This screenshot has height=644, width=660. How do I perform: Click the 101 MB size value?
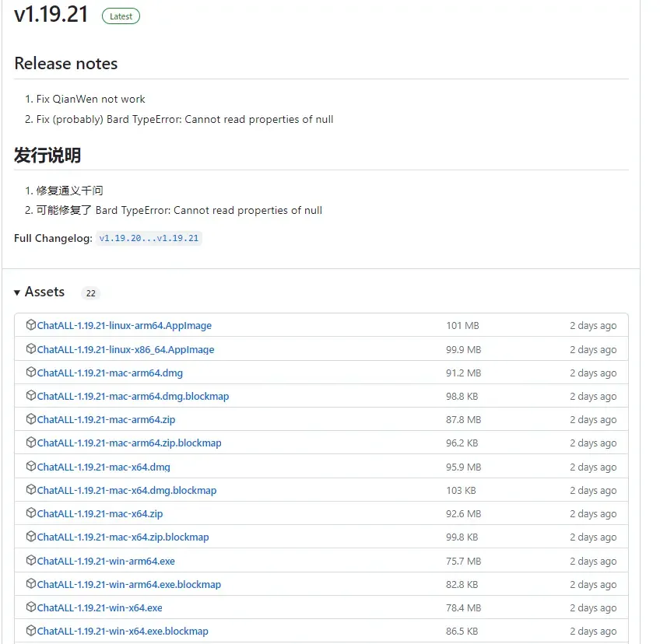click(x=462, y=326)
